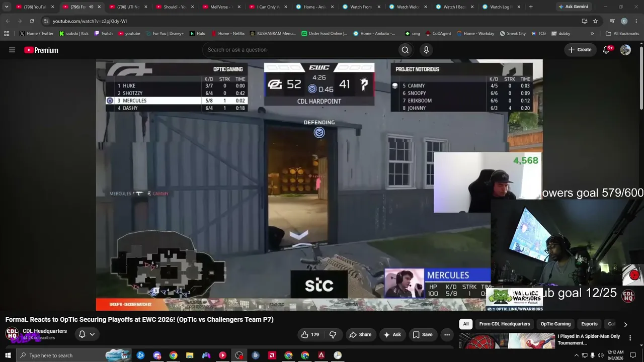
Task: Open the taskbar clock and date
Action: [x=615, y=355]
